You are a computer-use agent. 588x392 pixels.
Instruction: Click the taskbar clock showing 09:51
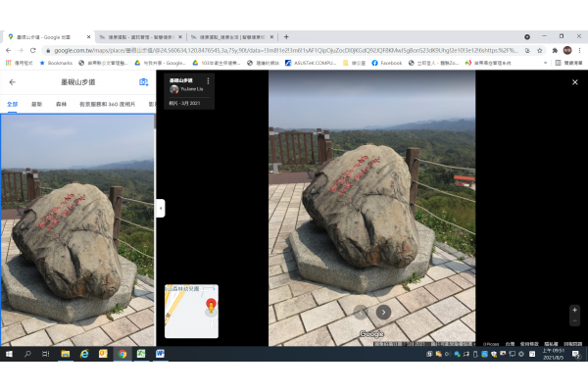point(554,354)
